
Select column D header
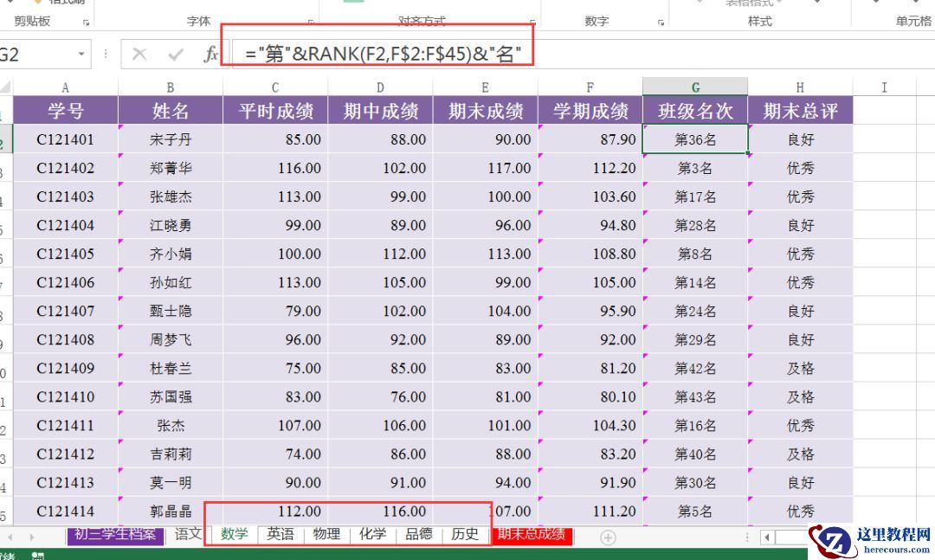380,87
